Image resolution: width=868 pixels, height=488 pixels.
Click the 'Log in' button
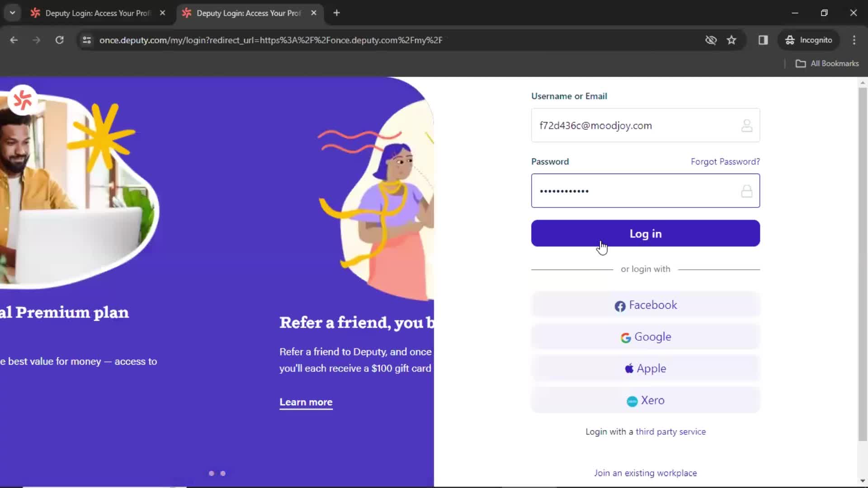tap(645, 233)
